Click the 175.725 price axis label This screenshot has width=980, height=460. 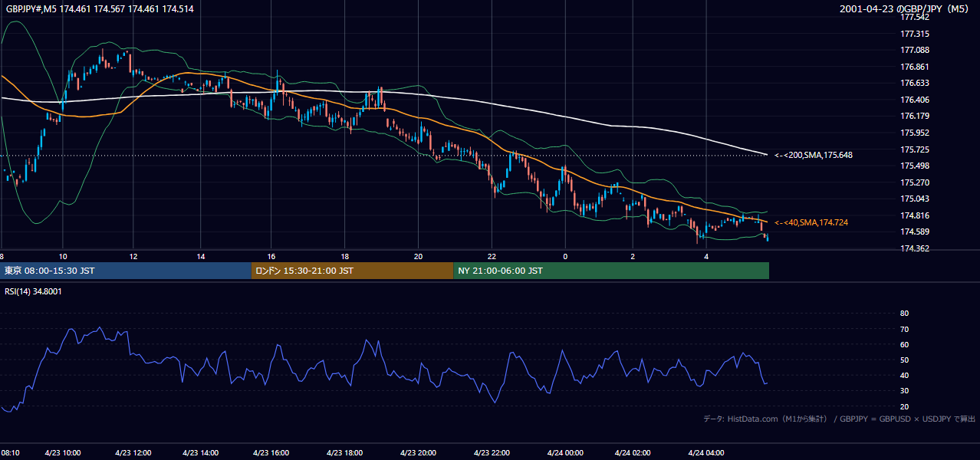pyautogui.click(x=915, y=149)
